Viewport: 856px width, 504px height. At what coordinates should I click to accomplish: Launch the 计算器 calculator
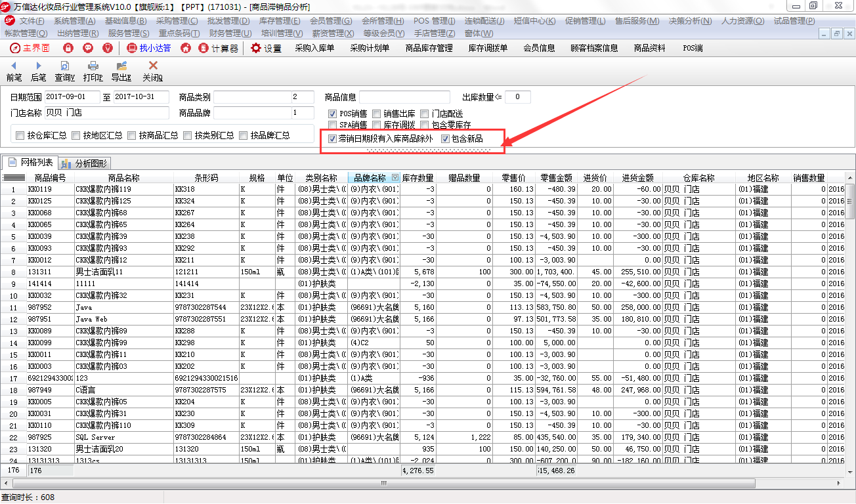[x=219, y=48]
